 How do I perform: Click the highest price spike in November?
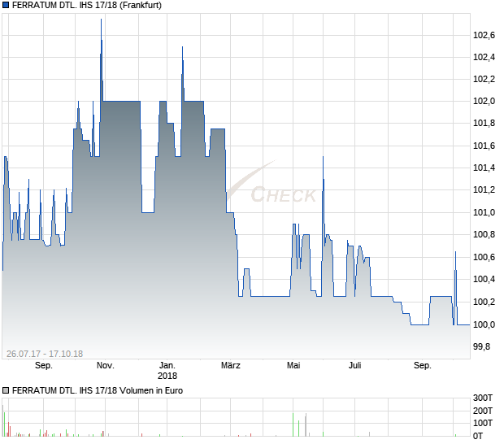(102, 20)
